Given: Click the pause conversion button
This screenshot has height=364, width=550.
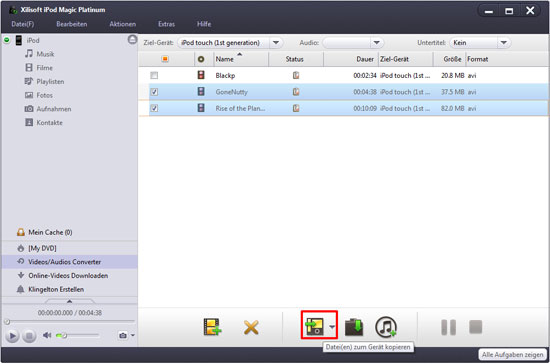Looking at the screenshot, I should tap(448, 327).
